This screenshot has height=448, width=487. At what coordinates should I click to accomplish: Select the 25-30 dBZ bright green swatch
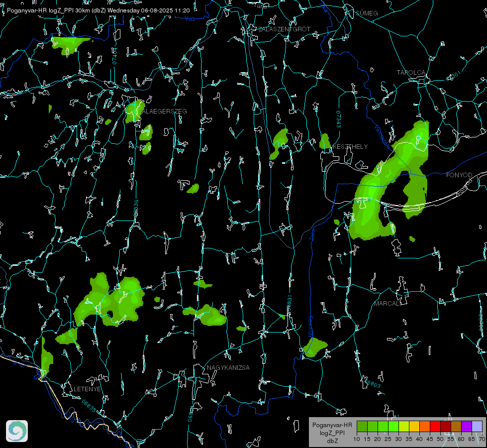393,426
